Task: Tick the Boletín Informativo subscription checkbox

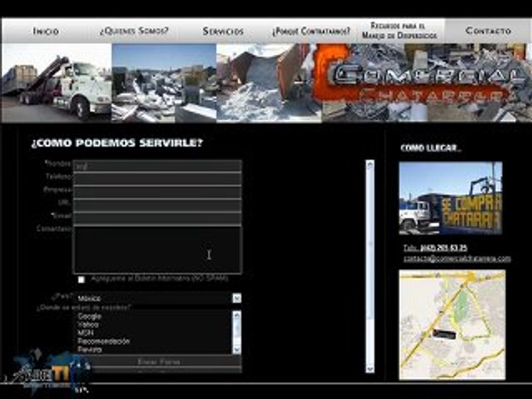Action: 81,279
